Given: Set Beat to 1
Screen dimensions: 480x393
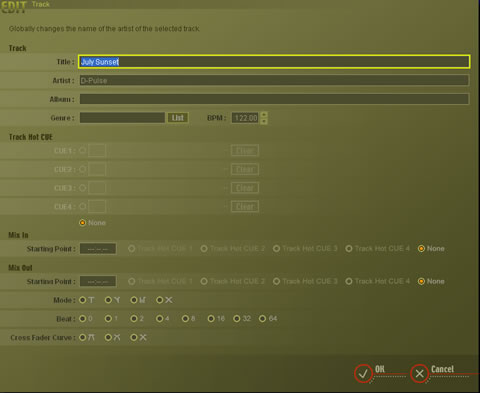Looking at the screenshot, I should click(108, 319).
